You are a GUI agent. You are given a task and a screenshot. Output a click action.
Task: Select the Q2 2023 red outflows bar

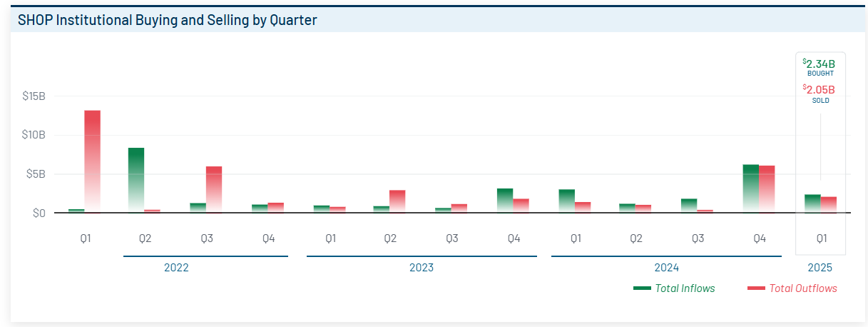[x=397, y=201]
